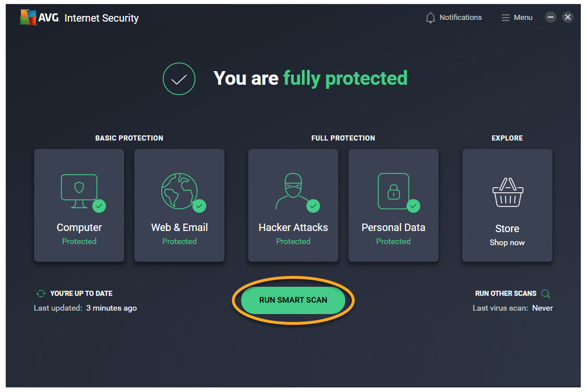Click the Web & Email Protected status
The image size is (586, 392).
coord(179,242)
